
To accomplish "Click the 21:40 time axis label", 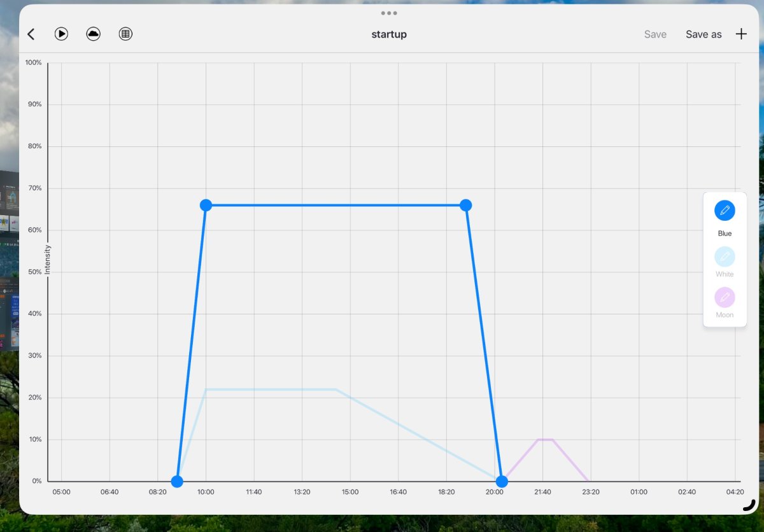I will click(542, 492).
